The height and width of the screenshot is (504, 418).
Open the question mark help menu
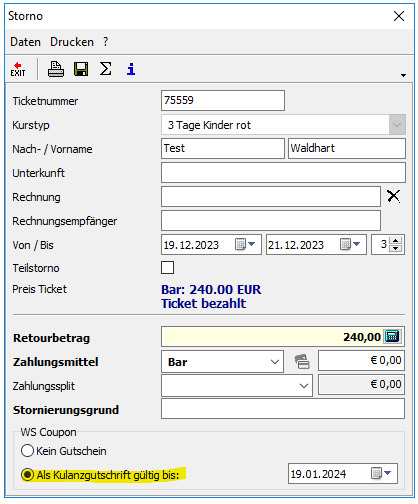tap(105, 42)
